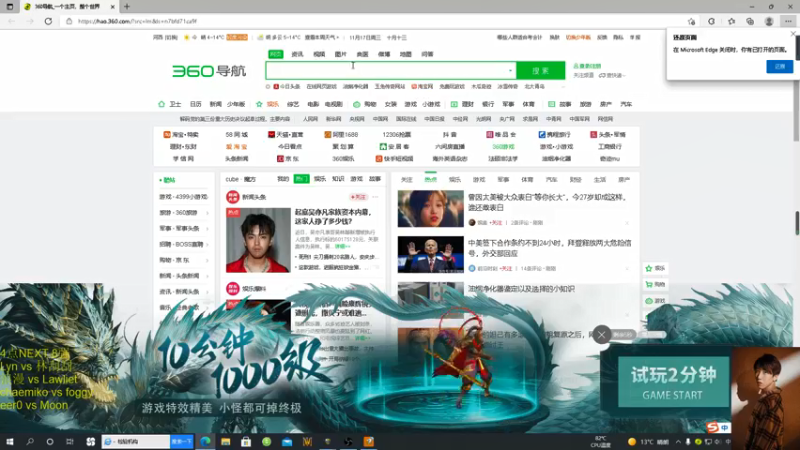Open Edge Settings and more menu
The width and height of the screenshot is (800, 450).
point(788,21)
